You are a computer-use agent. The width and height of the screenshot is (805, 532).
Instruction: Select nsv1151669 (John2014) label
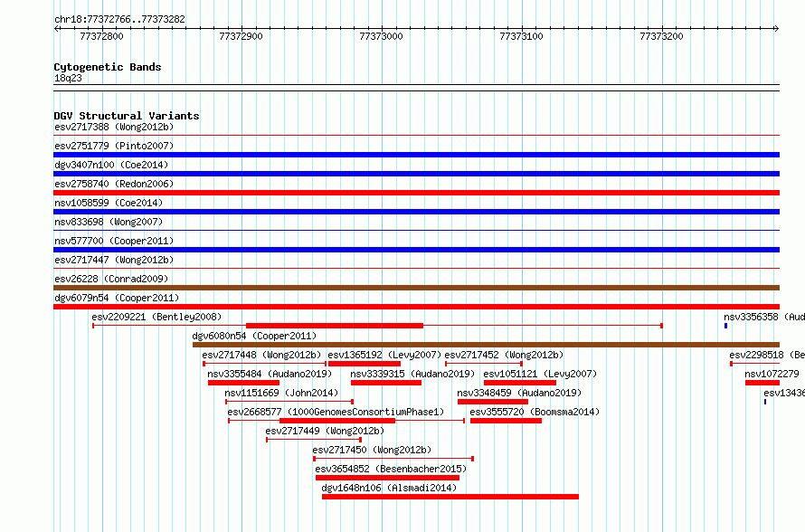[x=281, y=393]
